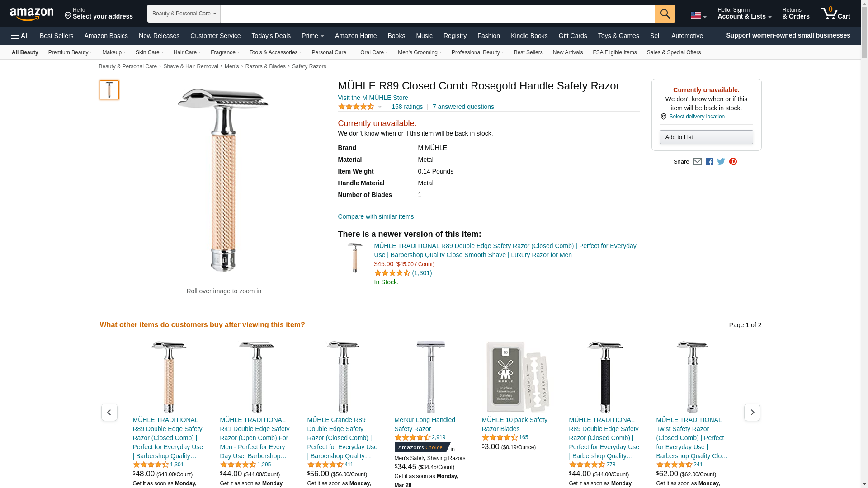Click the Add to List button
This screenshot has height=488, width=868.
[706, 137]
